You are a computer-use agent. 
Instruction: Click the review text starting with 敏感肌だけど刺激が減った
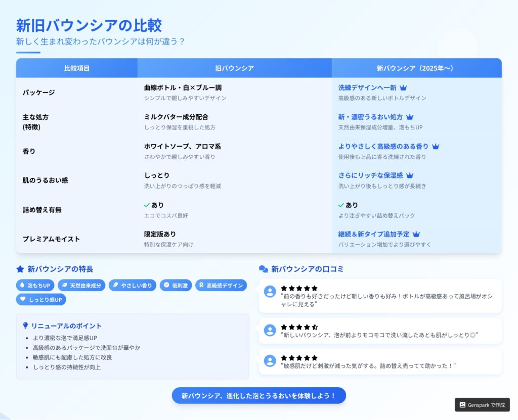pyautogui.click(x=368, y=366)
